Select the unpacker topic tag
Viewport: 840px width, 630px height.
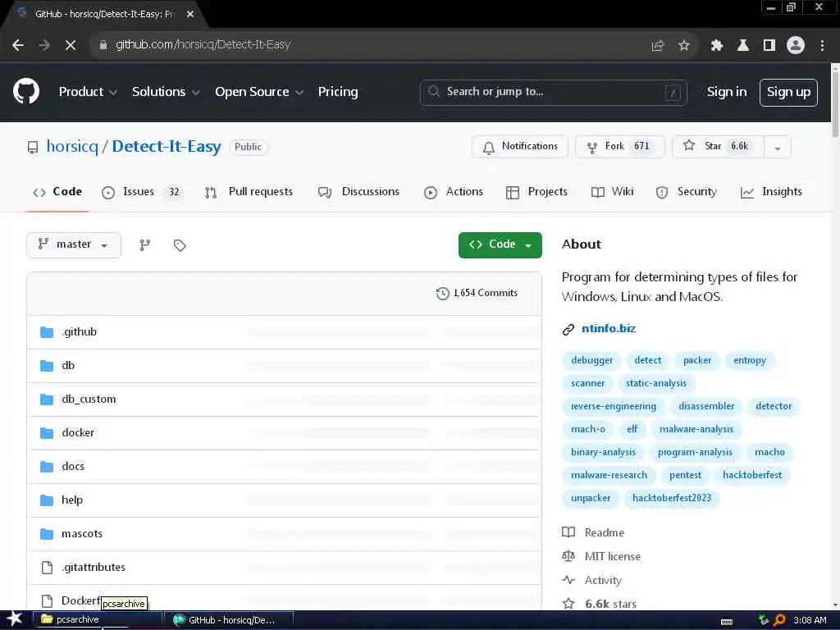coord(591,498)
